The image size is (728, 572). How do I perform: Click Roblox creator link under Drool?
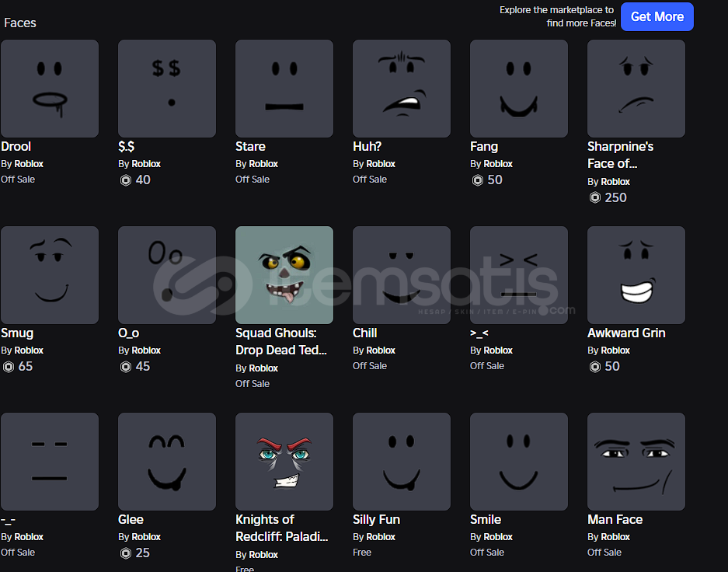[29, 164]
